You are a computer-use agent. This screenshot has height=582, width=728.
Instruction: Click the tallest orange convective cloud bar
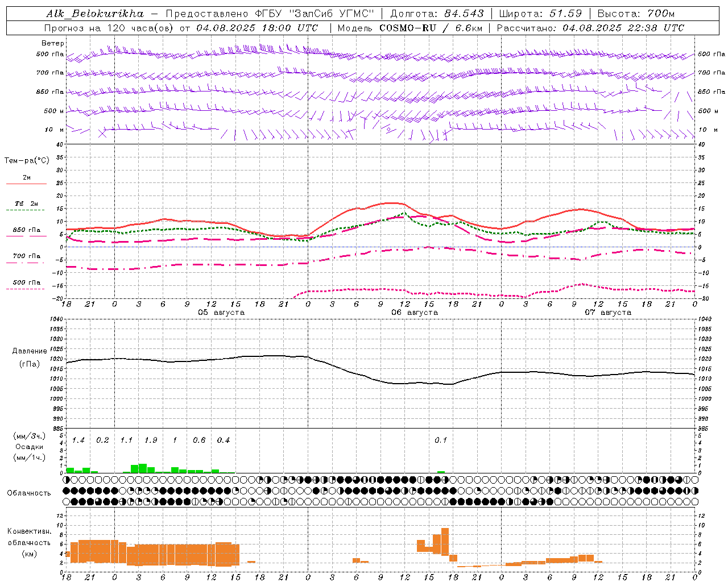[x=445, y=542]
